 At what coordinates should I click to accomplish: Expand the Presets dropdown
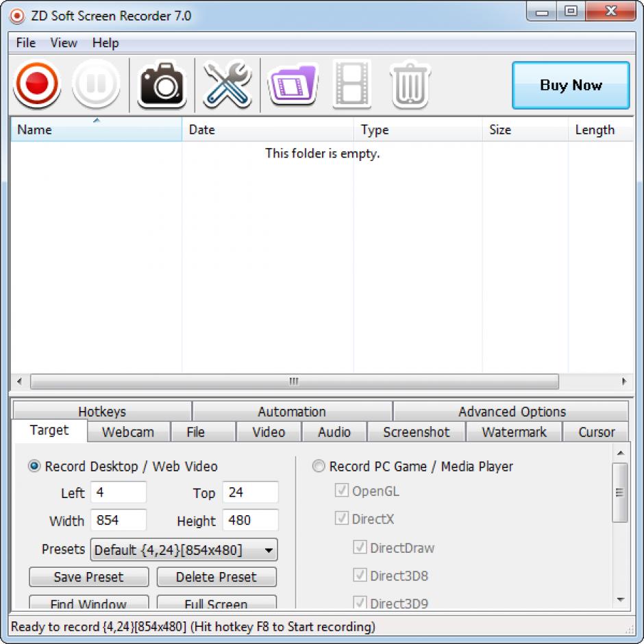(x=184, y=549)
